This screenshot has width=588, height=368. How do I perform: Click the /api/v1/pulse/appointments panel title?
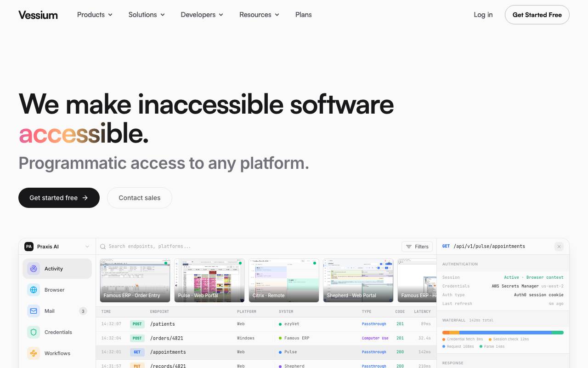tap(489, 247)
